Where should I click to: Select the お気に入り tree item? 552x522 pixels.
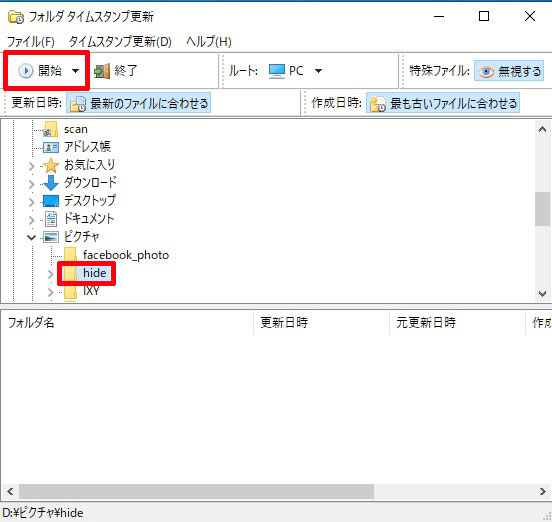(x=89, y=165)
